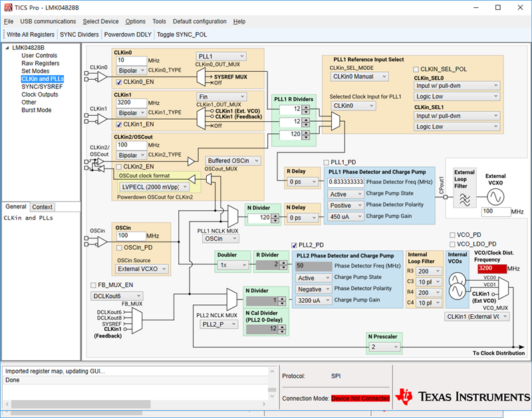
Task: Click the CLKin1_OUT_MUX multiplexer symbol
Action: [x=201, y=119]
